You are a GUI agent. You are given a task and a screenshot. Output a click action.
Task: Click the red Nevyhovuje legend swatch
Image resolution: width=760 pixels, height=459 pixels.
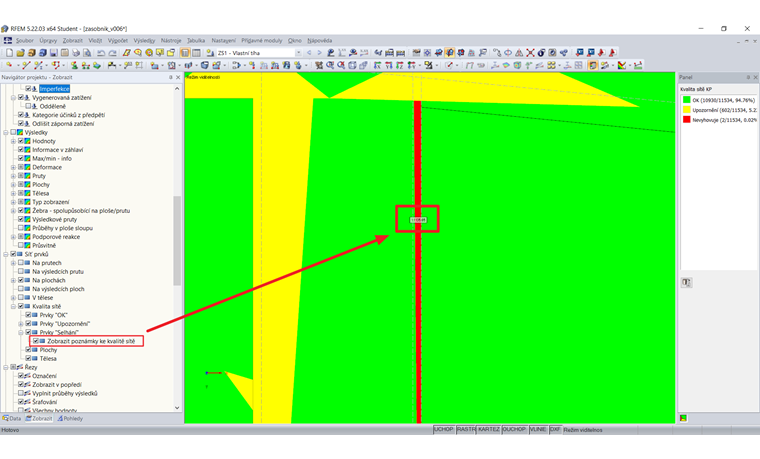click(686, 119)
